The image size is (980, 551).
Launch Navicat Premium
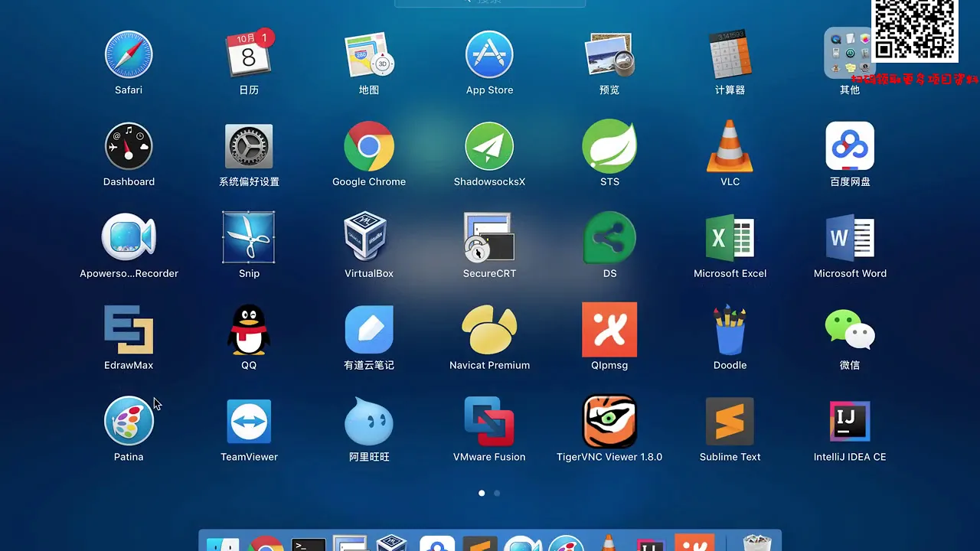(489, 330)
